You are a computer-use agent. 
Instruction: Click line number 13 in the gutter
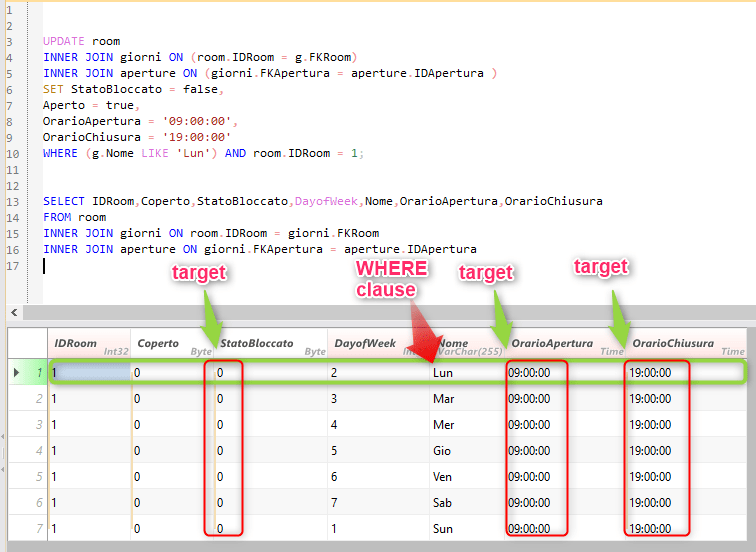(13, 202)
